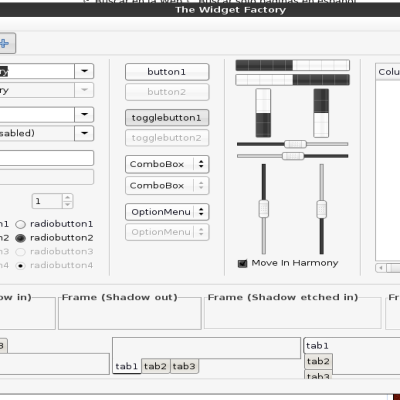Open the first ComboBox dropdown
This screenshot has height=400, width=400.
(167, 164)
